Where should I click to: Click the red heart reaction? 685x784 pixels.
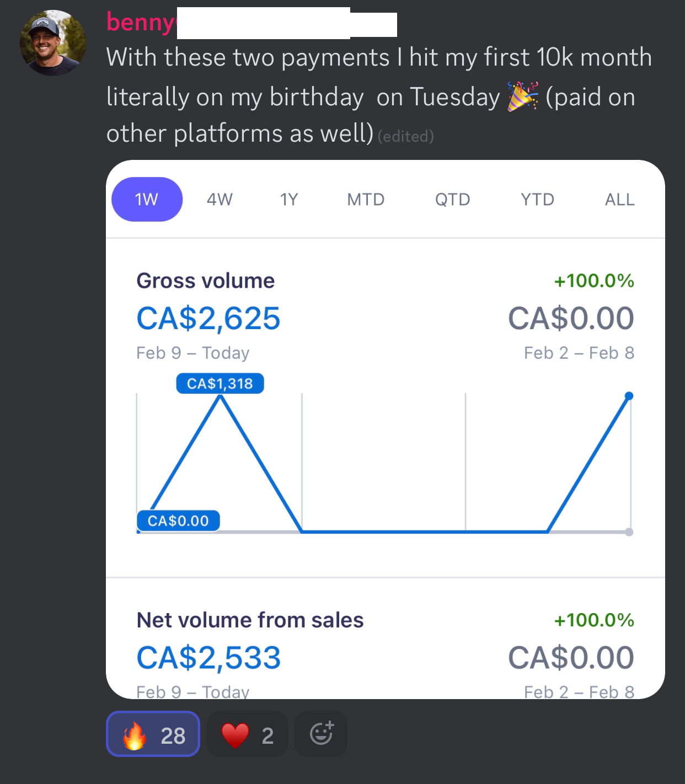(x=247, y=734)
